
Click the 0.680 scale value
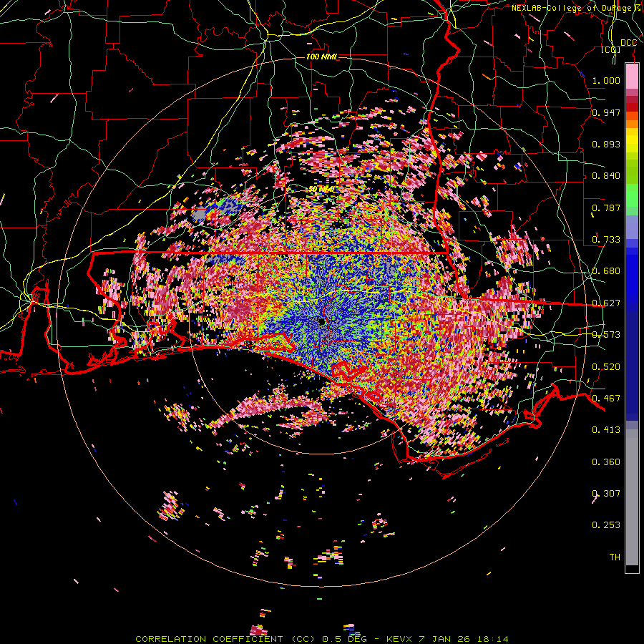[606, 270]
